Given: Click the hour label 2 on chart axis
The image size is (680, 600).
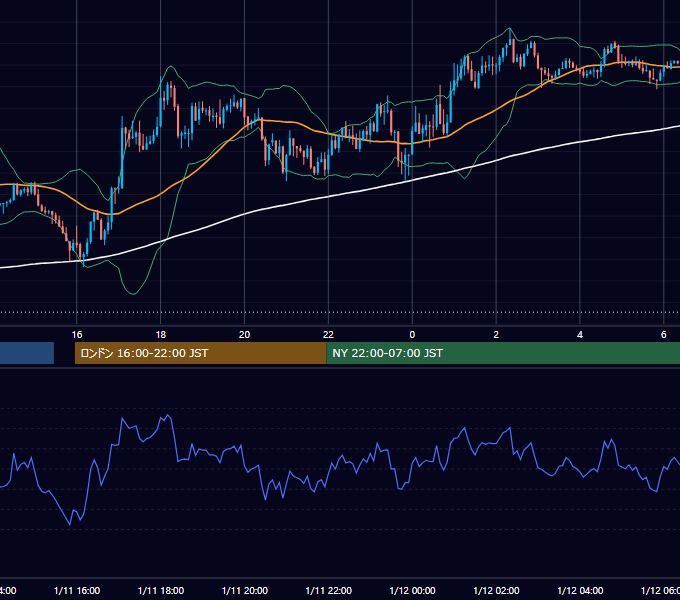Looking at the screenshot, I should [x=496, y=335].
